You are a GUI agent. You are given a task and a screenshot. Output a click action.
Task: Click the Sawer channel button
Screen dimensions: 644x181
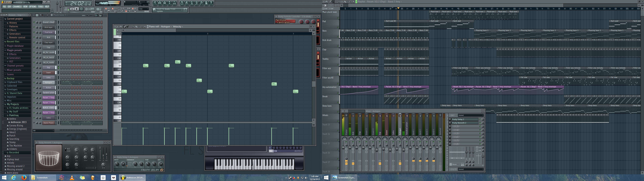click(48, 73)
